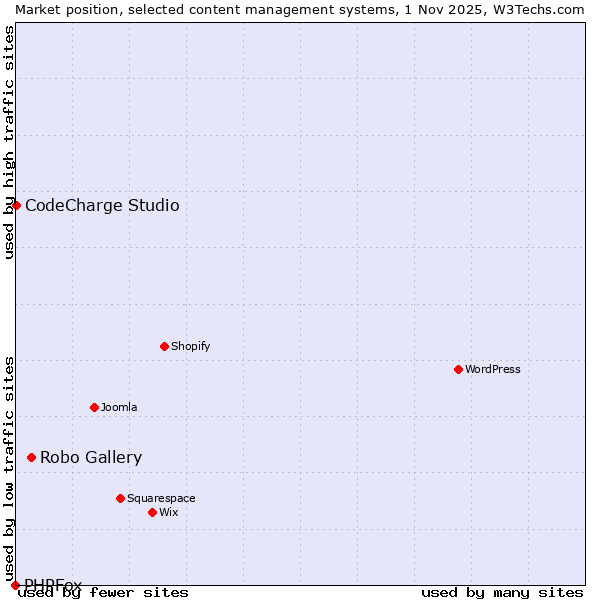Click the Squarespace red diamond marker
This screenshot has height=600, width=600.
click(x=120, y=498)
